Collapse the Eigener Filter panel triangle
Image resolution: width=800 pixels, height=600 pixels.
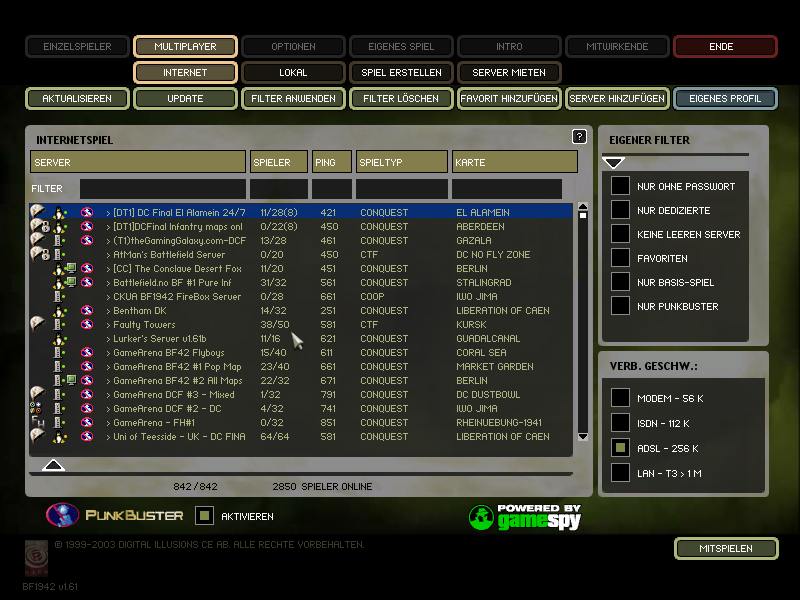click(613, 163)
